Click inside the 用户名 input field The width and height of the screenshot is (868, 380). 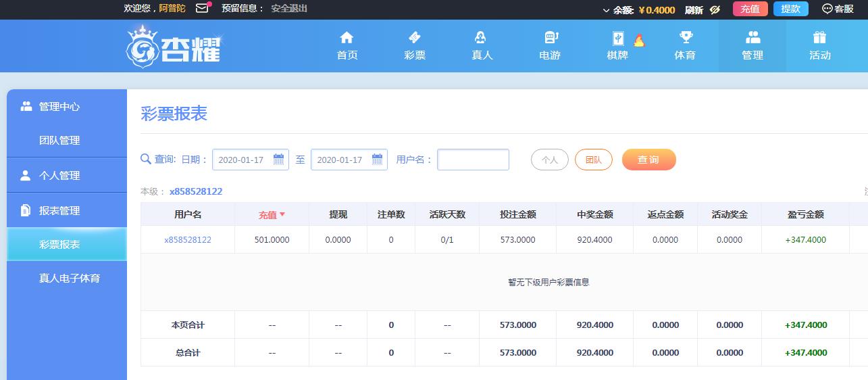click(x=473, y=160)
